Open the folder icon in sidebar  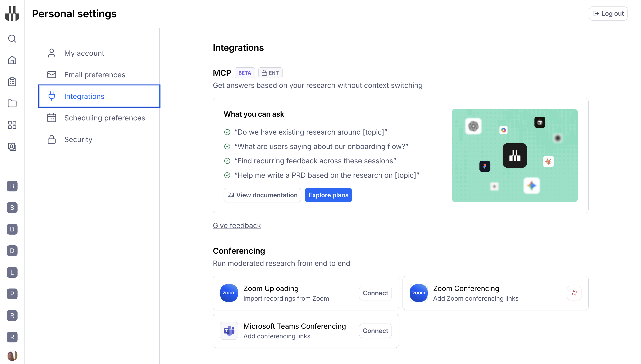point(12,103)
